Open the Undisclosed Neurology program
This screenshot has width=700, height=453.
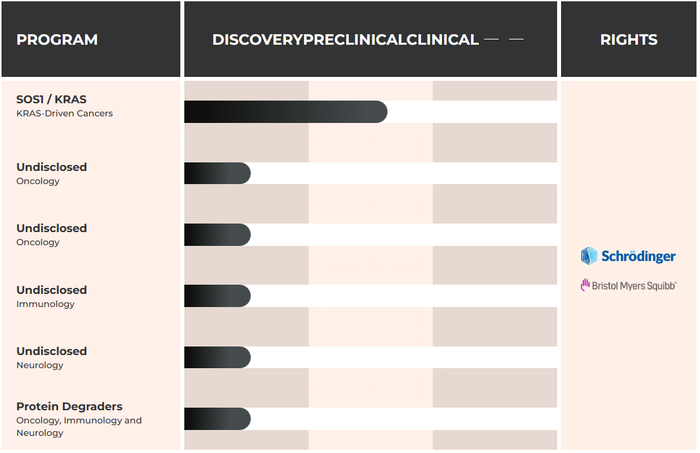pos(51,351)
